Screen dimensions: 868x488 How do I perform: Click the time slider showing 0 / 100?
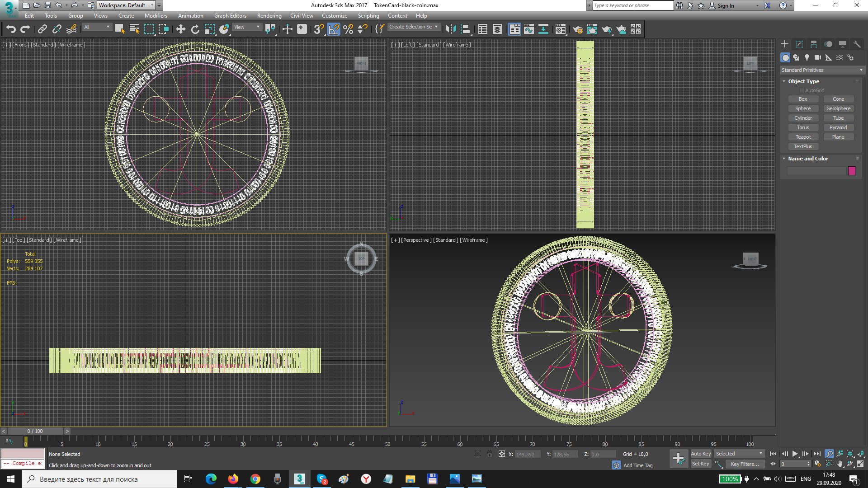[35, 431]
